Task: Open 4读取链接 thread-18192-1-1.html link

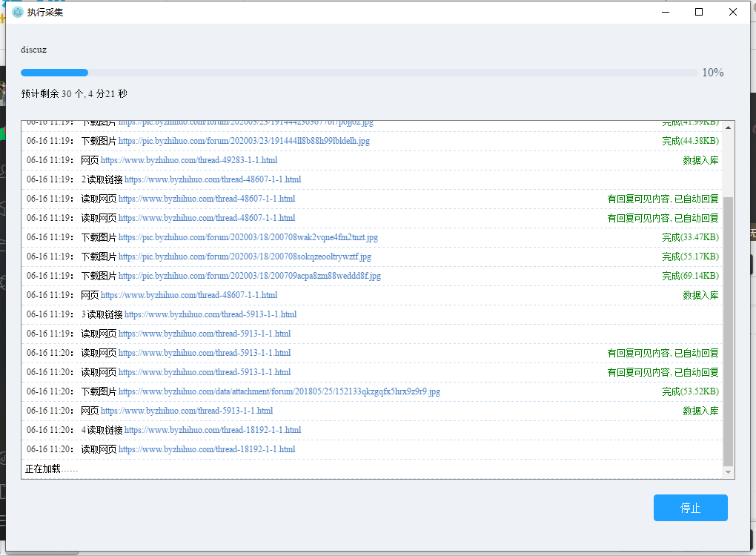Action: [x=213, y=430]
